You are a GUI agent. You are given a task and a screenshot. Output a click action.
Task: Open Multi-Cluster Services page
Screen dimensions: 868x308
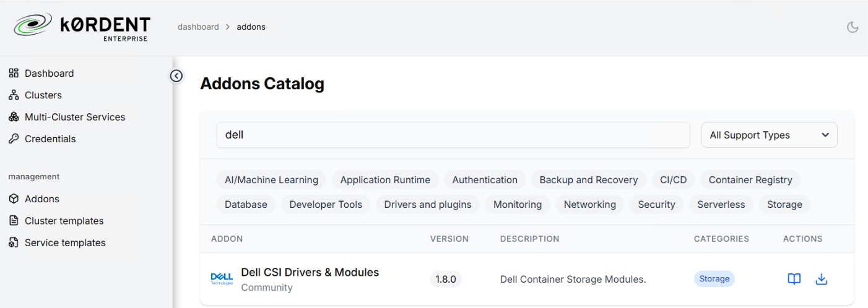[x=74, y=117]
